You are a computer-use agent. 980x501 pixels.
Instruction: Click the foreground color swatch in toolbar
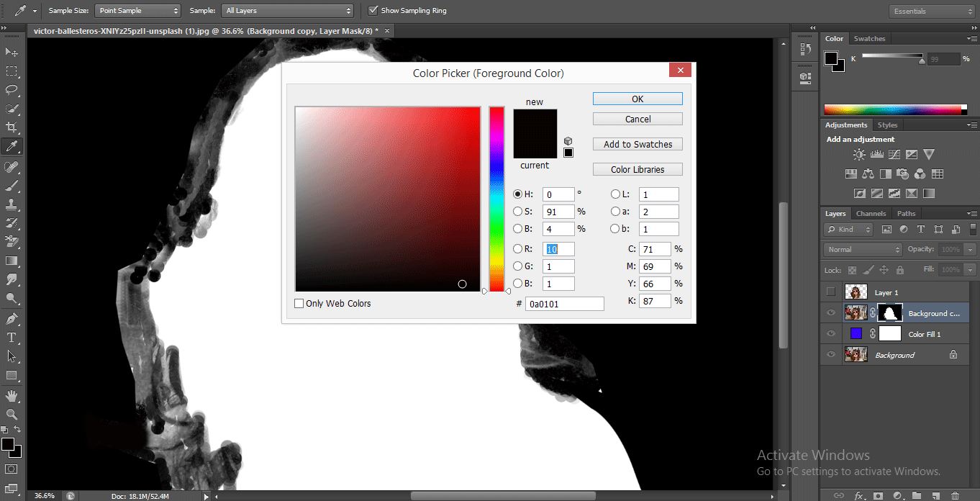coord(8,444)
